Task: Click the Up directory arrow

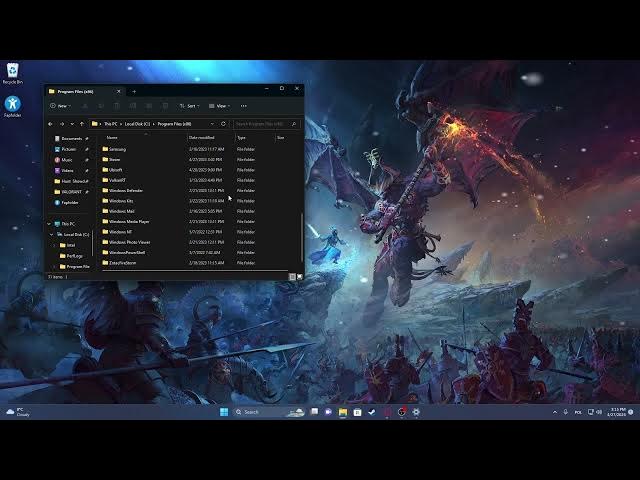Action: click(x=81, y=124)
